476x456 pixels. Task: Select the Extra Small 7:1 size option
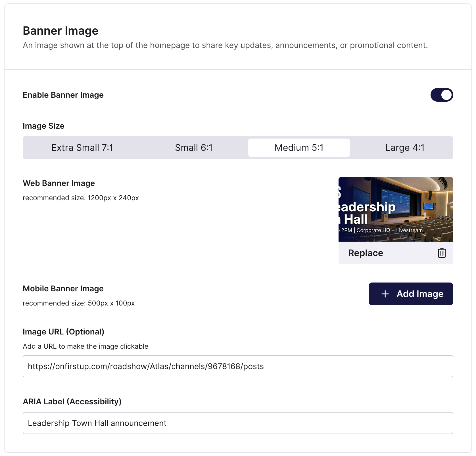tap(82, 148)
